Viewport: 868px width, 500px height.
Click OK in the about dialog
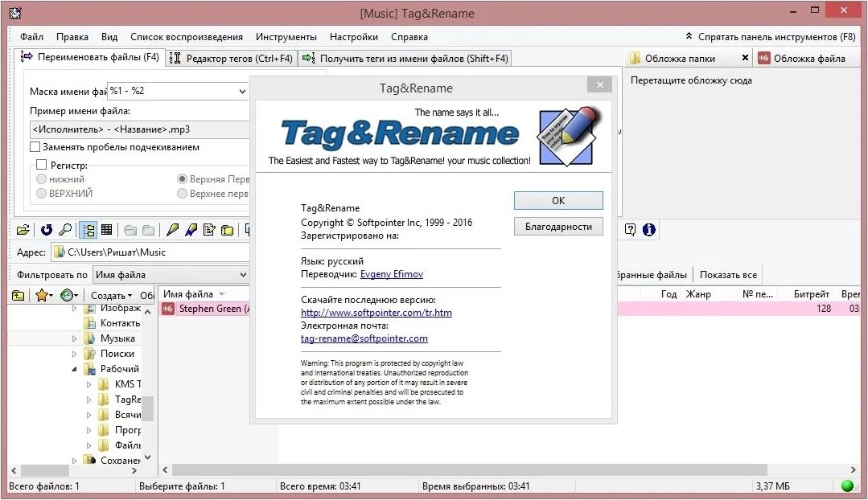tap(558, 201)
